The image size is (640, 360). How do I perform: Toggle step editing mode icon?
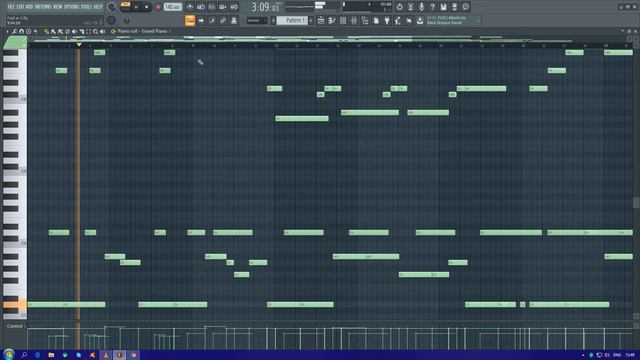tap(212, 20)
